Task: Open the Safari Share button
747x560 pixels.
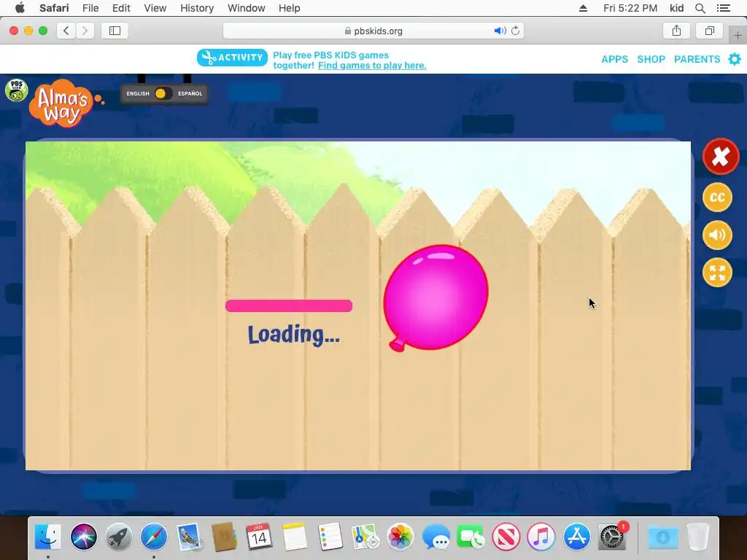Action: pyautogui.click(x=676, y=31)
